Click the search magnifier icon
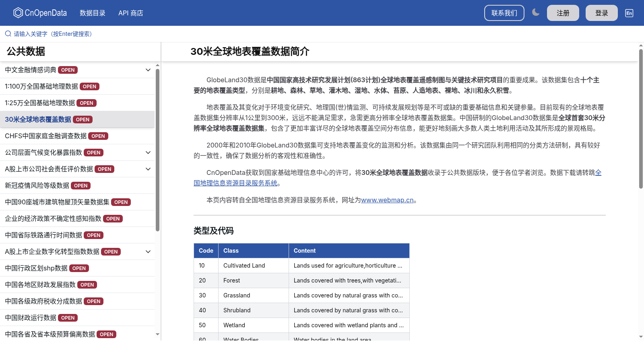This screenshot has width=644, height=347. 8,33
